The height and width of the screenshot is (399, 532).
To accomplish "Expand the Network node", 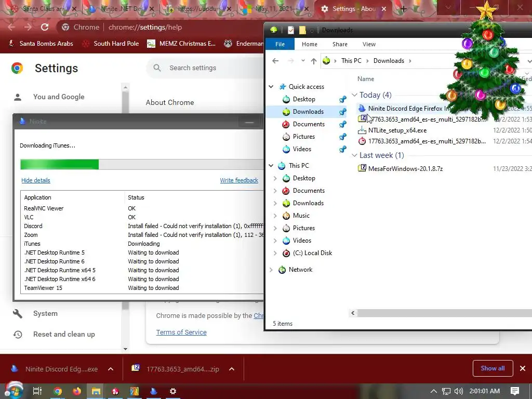I will tap(271, 270).
